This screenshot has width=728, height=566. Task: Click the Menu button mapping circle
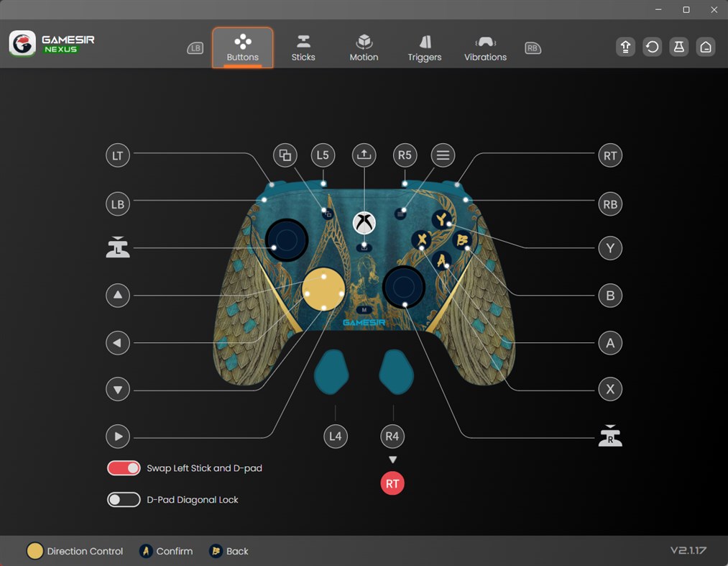click(x=443, y=155)
